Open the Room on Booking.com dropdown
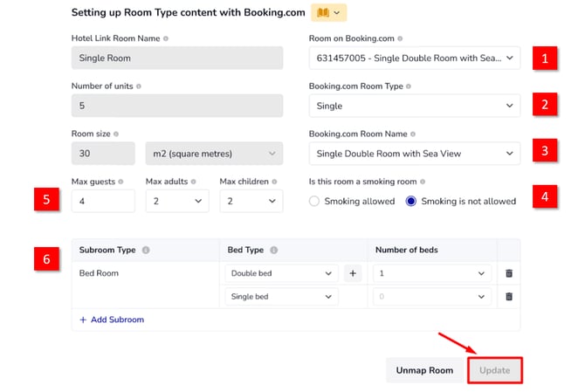The image size is (585, 392). (x=415, y=58)
